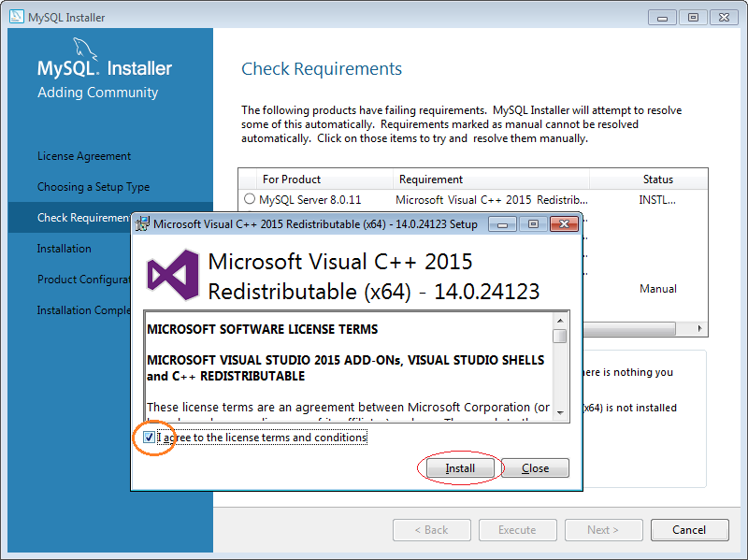Click the Check Requirements page heading

pyautogui.click(x=322, y=69)
